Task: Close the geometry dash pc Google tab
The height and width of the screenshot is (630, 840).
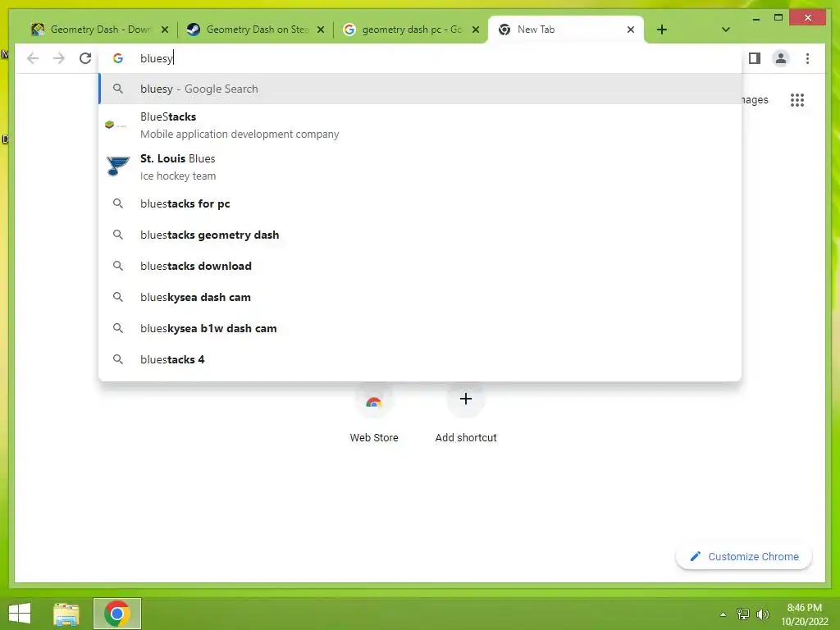Action: pyautogui.click(x=475, y=30)
